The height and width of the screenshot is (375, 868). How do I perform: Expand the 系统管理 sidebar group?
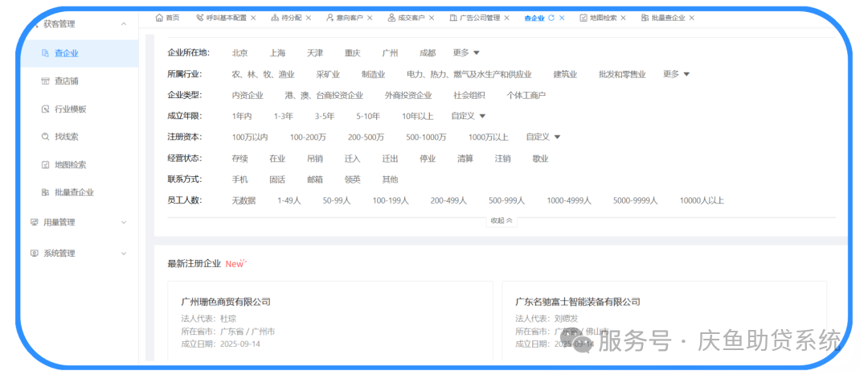point(124,253)
